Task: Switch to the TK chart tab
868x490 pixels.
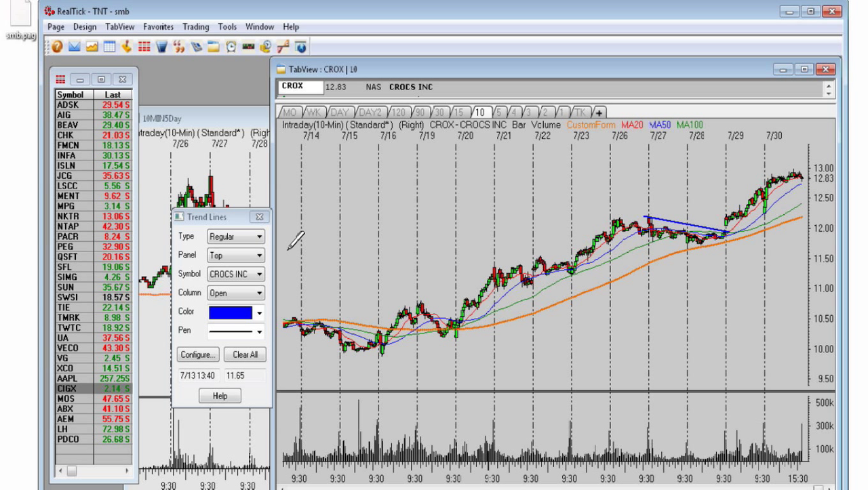Action: 580,113
